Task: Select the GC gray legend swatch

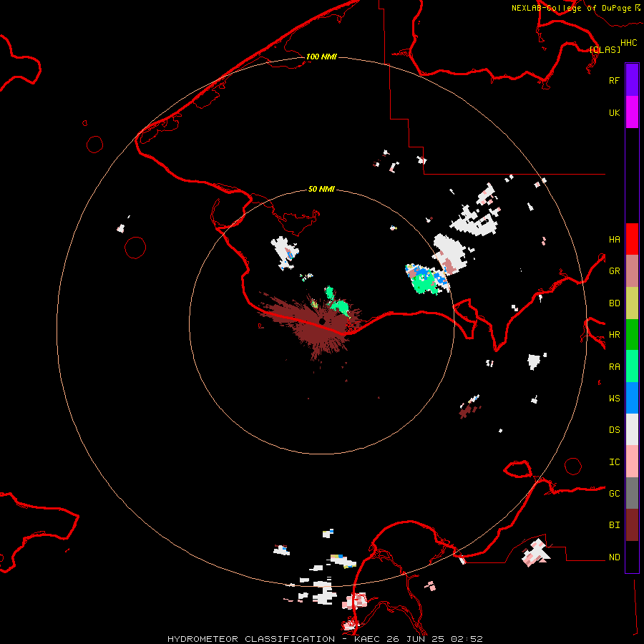Action: click(632, 493)
